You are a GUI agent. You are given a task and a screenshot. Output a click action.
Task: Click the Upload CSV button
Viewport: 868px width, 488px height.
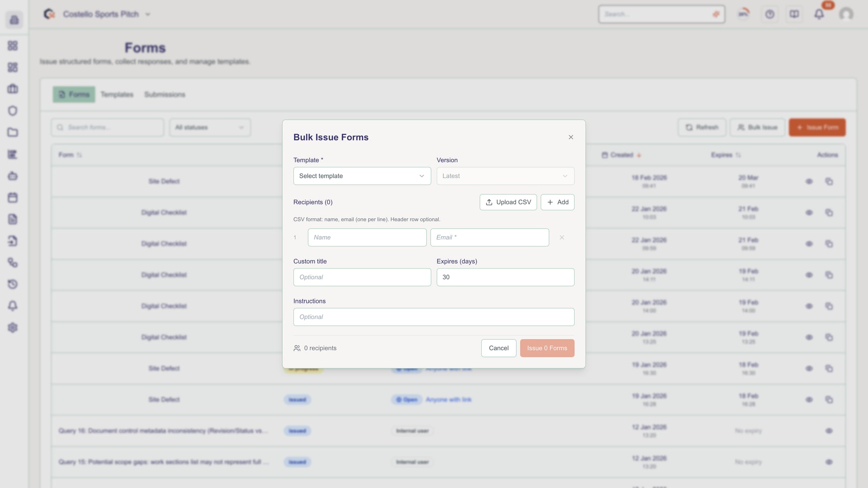point(508,202)
